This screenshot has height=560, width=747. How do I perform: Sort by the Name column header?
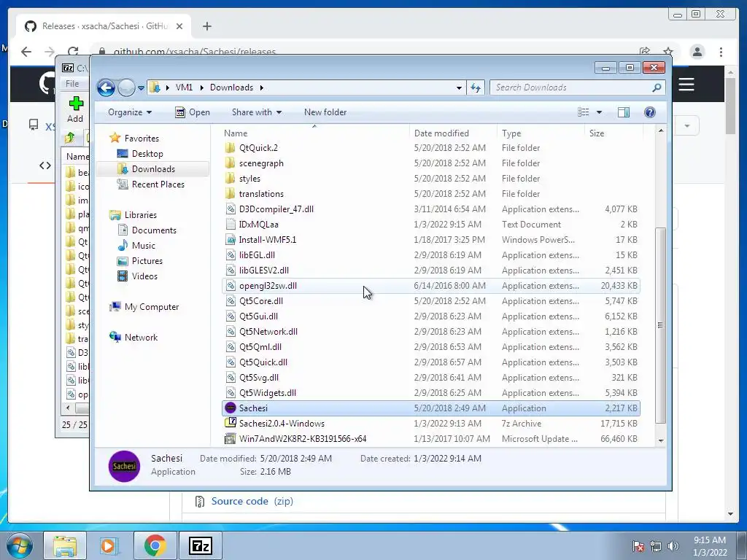tap(314, 133)
